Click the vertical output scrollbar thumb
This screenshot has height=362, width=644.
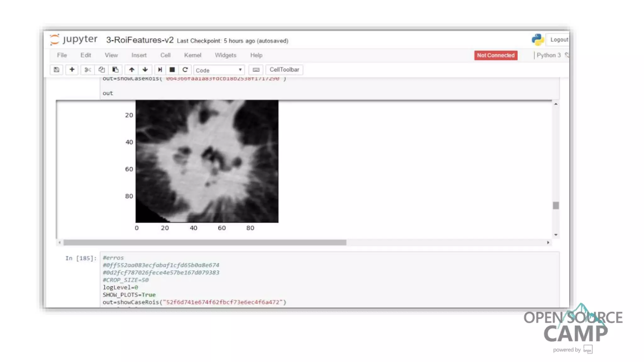tap(556, 206)
